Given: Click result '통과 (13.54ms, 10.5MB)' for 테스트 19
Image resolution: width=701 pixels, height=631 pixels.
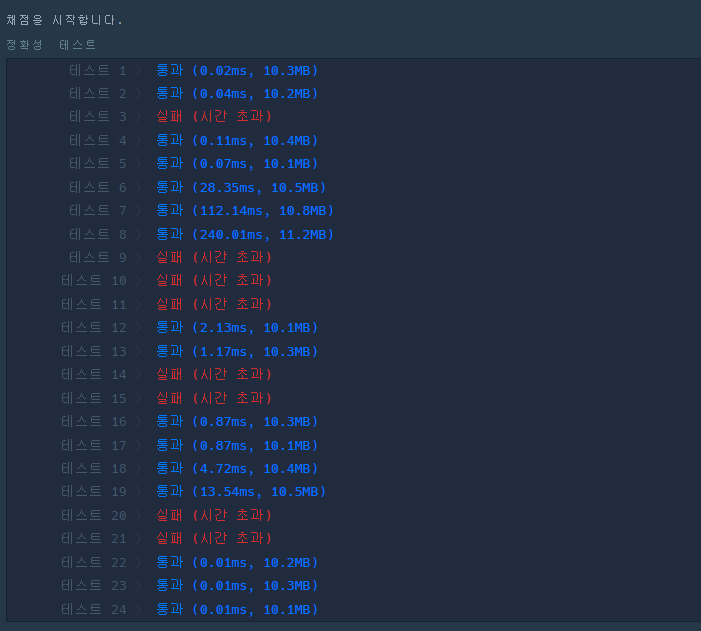Looking at the screenshot, I should coord(241,491).
